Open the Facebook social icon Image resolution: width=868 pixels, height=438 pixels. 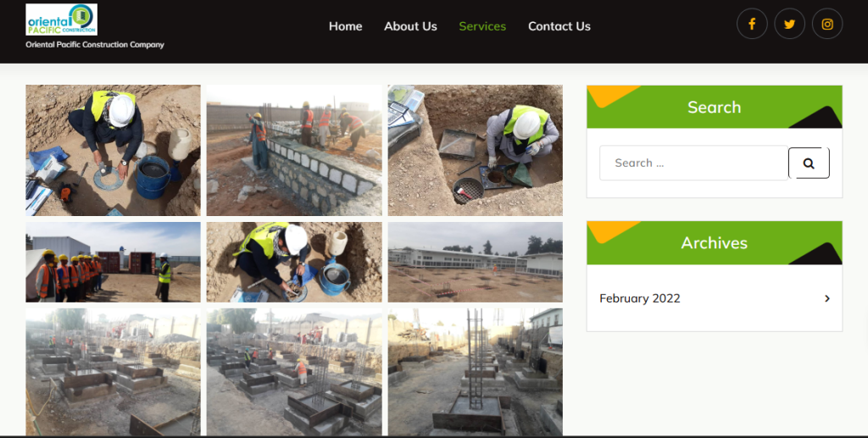[752, 24]
